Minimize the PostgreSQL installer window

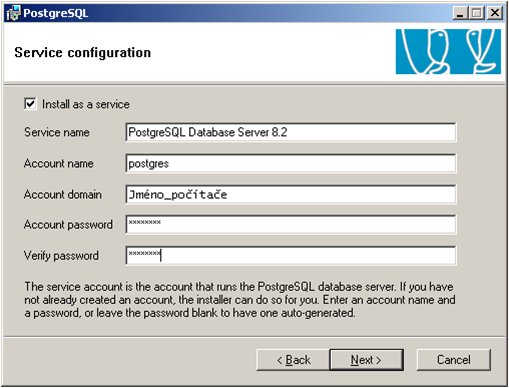pos(460,13)
